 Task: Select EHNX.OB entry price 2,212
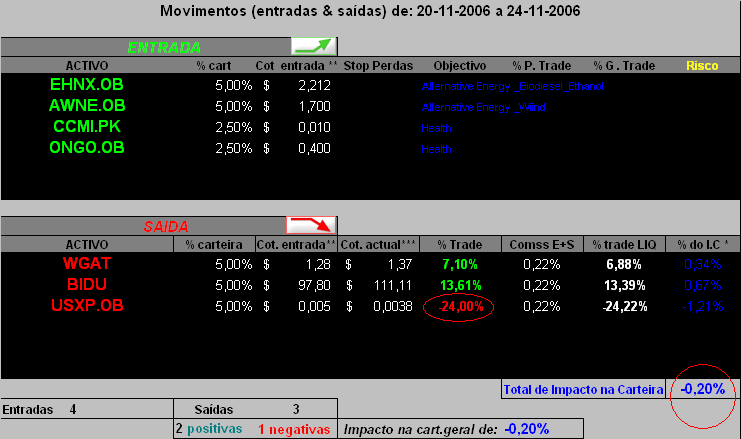pyautogui.click(x=314, y=85)
